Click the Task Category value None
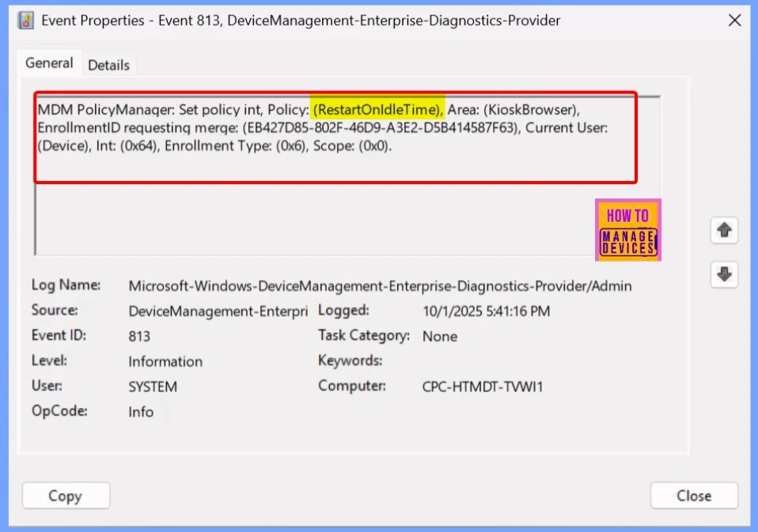758x532 pixels. (440, 336)
